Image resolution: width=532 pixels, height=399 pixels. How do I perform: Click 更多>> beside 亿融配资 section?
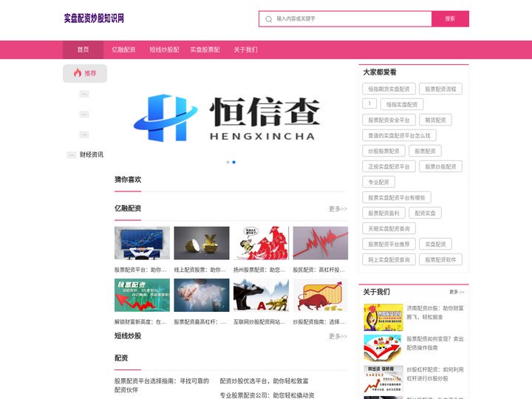point(338,208)
